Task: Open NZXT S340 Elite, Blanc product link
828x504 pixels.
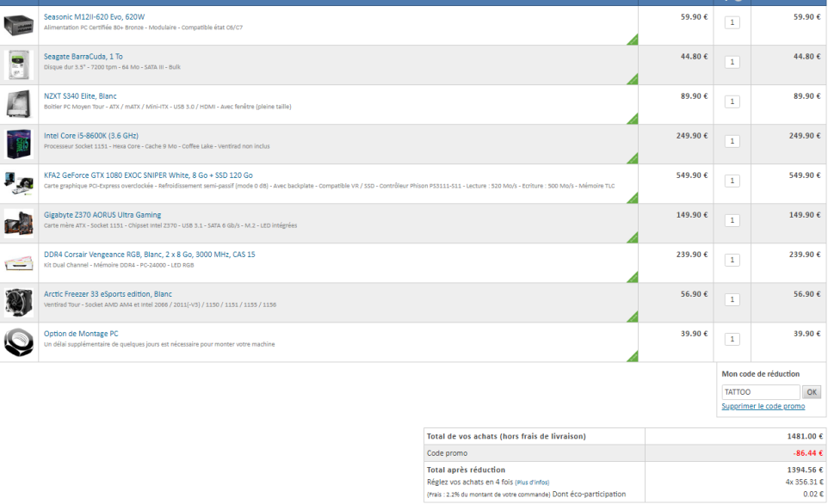Action: [x=80, y=96]
